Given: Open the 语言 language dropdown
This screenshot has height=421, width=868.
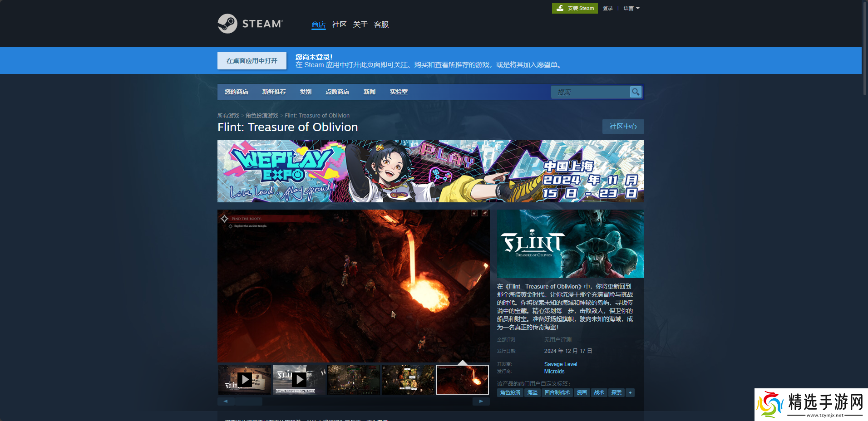Looking at the screenshot, I should click(631, 8).
